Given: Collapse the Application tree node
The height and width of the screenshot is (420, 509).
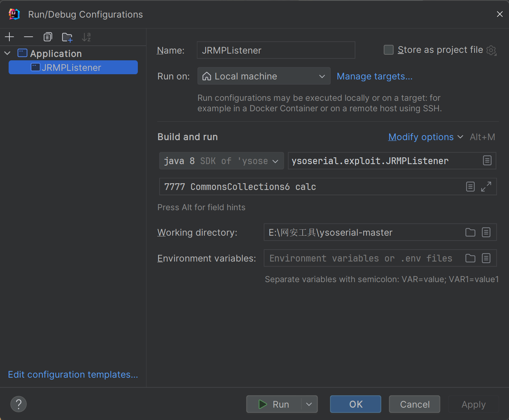Looking at the screenshot, I should (7, 53).
